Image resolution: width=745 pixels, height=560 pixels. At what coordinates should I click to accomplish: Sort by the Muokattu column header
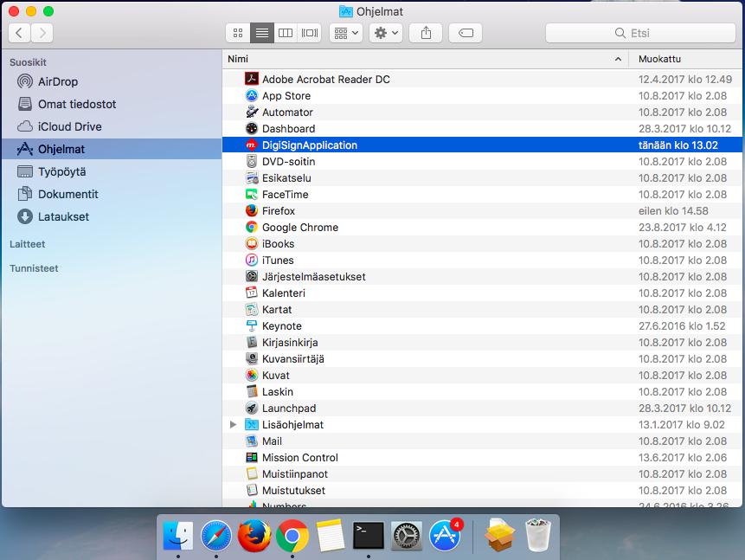[x=686, y=59]
